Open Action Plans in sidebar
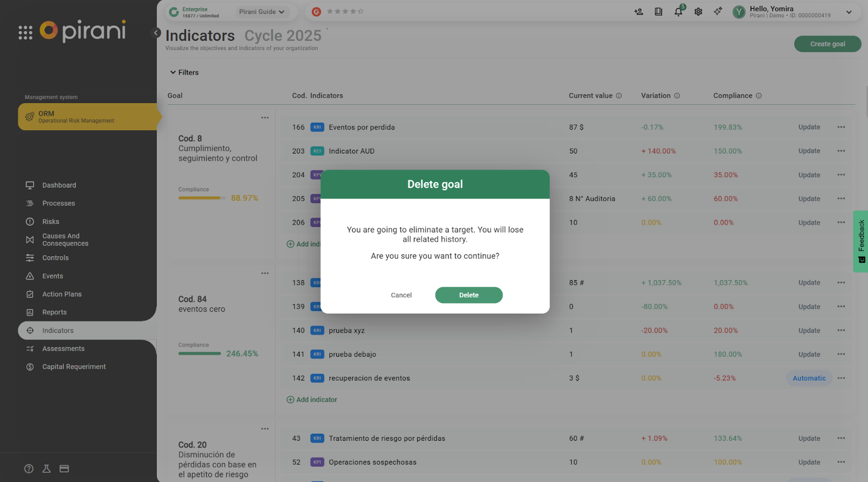This screenshot has height=482, width=868. [62, 294]
